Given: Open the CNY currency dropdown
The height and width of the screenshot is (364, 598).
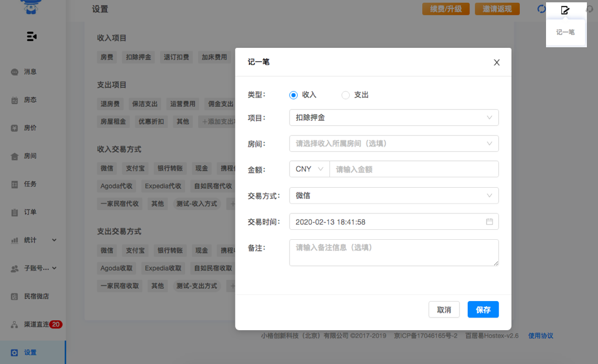Looking at the screenshot, I should coord(310,169).
